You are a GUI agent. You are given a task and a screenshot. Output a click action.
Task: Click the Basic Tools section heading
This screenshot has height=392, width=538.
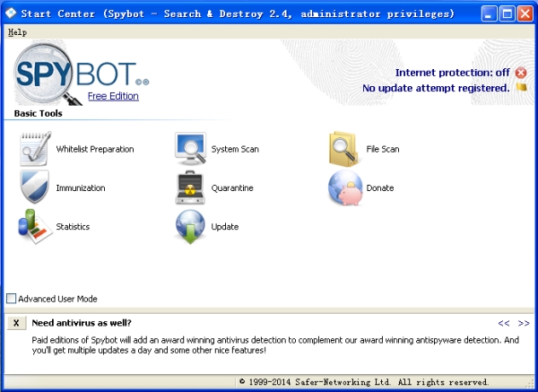point(38,113)
